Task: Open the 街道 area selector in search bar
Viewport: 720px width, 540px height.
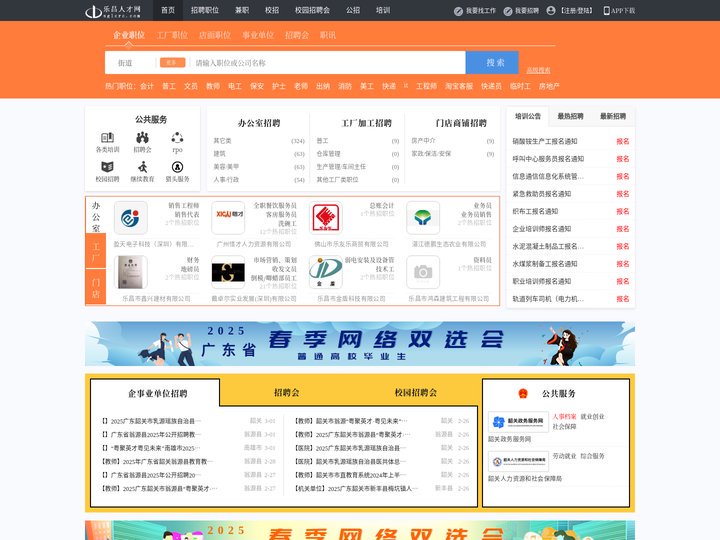Action: point(125,63)
